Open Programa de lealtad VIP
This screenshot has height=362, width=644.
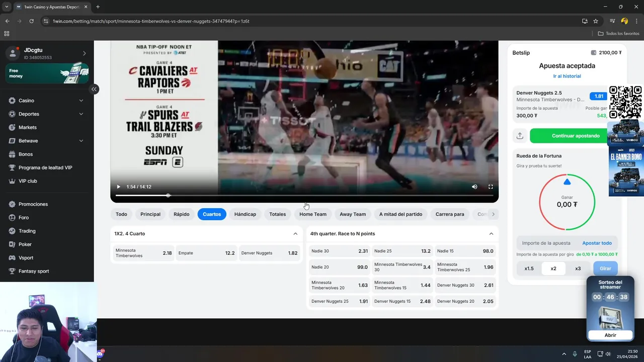[45, 167]
